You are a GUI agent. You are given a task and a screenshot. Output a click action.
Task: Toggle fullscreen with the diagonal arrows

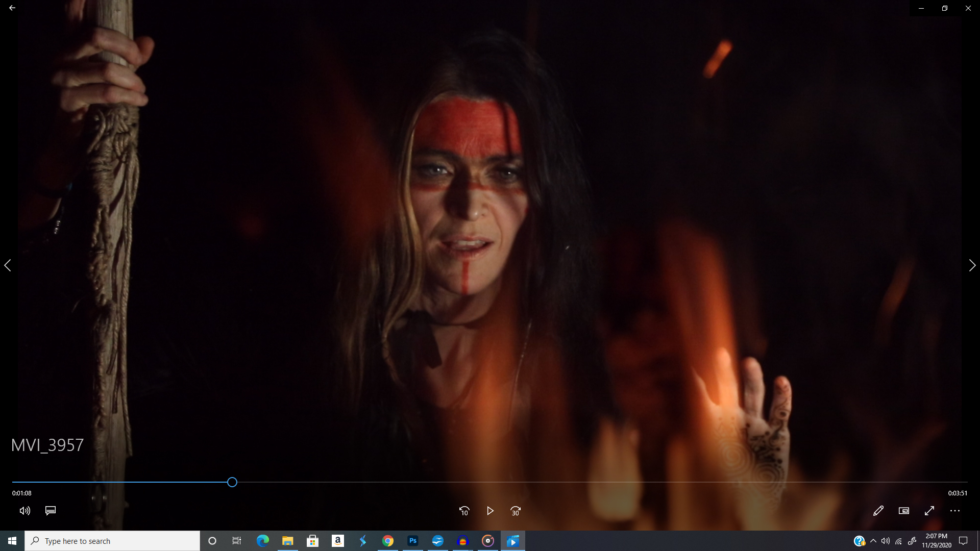929,511
